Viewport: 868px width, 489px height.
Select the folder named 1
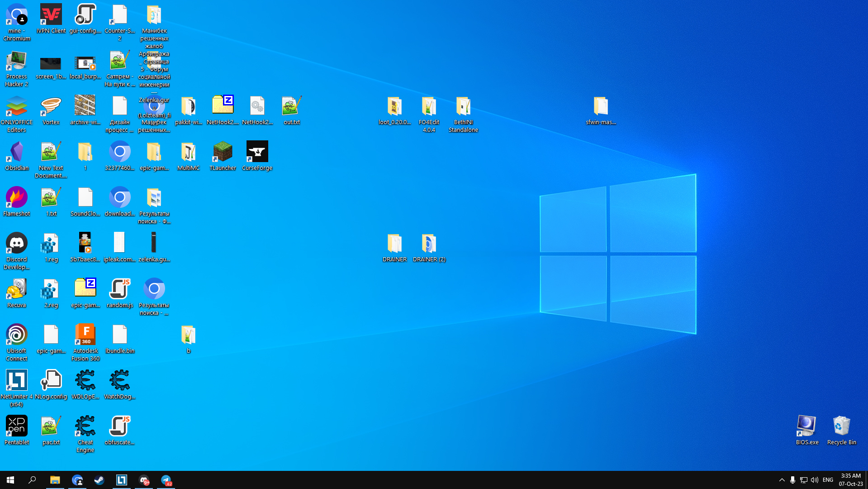point(85,156)
